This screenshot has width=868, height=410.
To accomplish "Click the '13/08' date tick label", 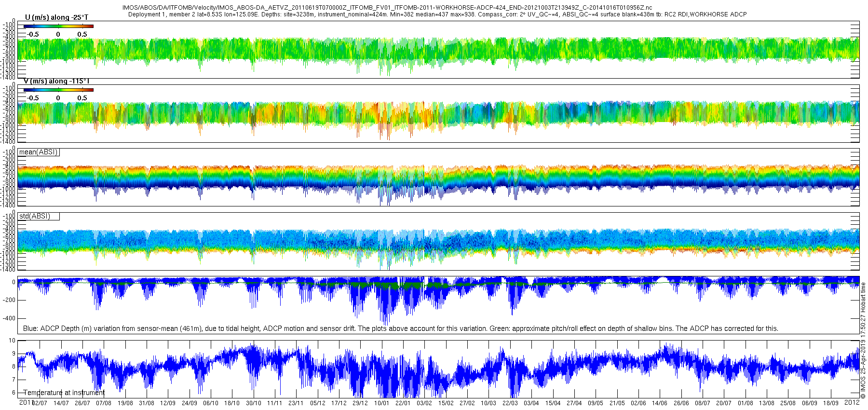I will coord(766,403).
